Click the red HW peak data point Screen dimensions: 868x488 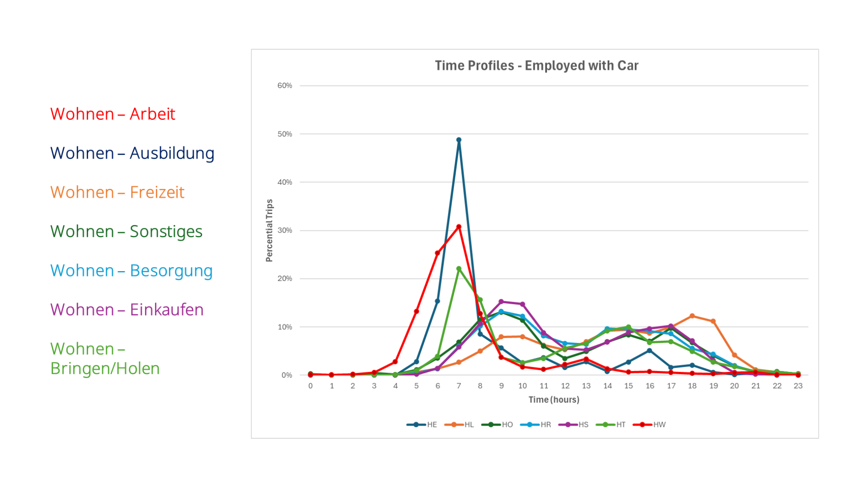coord(459,227)
